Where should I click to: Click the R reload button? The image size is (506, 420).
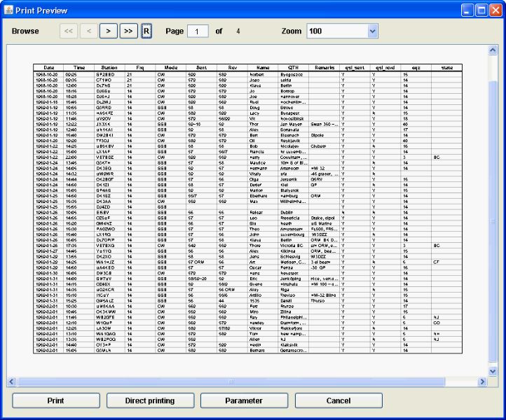[x=146, y=31]
